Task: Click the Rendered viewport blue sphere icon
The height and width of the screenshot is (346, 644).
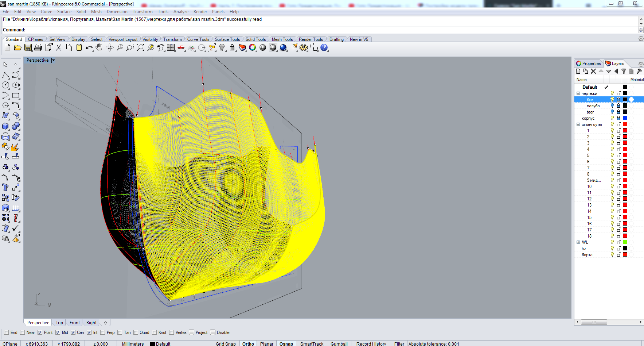Action: click(283, 48)
